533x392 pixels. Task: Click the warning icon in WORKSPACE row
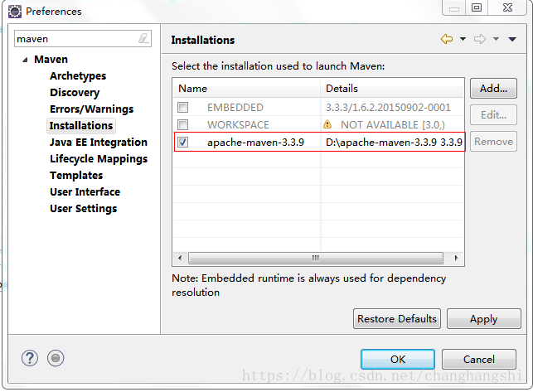point(327,124)
